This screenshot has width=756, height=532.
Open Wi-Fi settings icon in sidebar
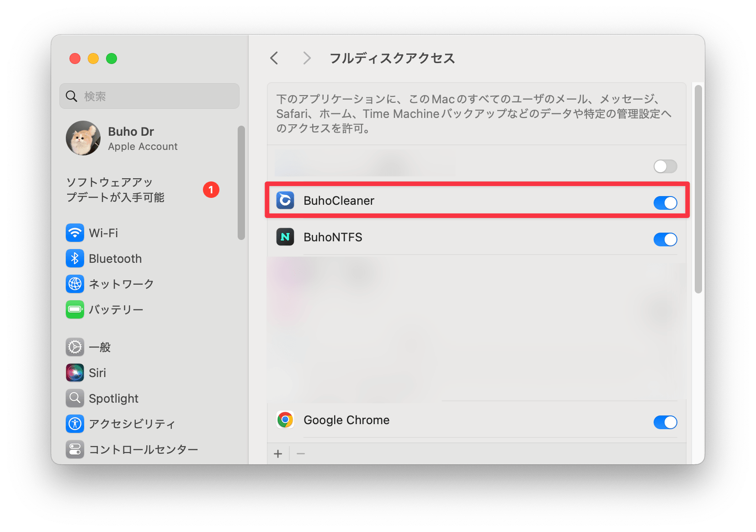pos(75,233)
